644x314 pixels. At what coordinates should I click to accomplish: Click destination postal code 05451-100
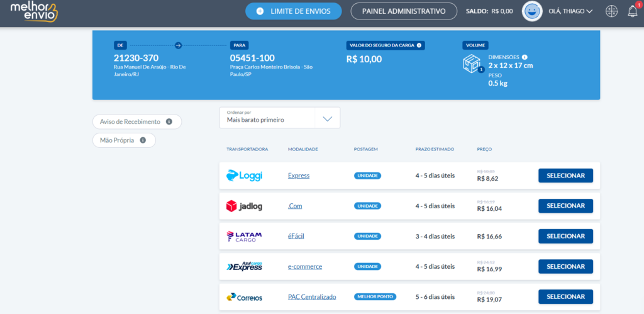pyautogui.click(x=252, y=58)
